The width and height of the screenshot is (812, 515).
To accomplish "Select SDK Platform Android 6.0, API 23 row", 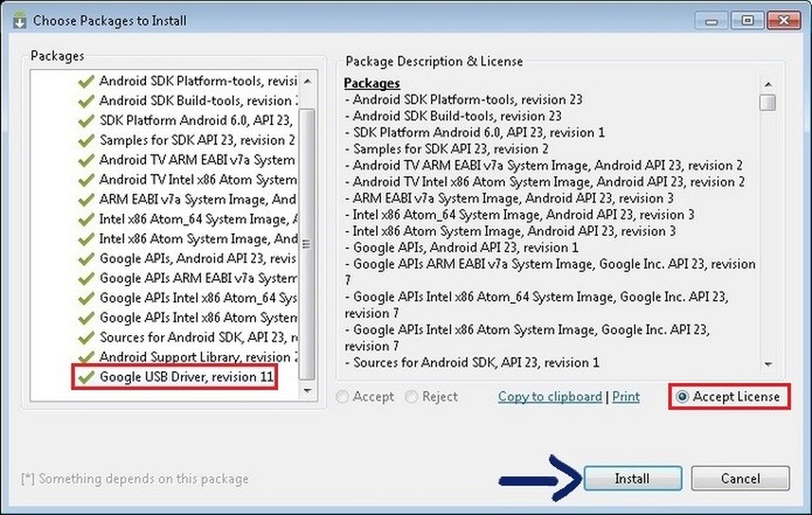I will point(199,120).
